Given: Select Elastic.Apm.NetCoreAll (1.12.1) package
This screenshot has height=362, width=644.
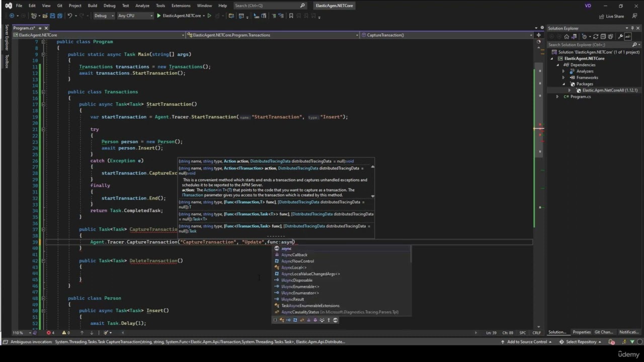Looking at the screenshot, I should [x=610, y=90].
